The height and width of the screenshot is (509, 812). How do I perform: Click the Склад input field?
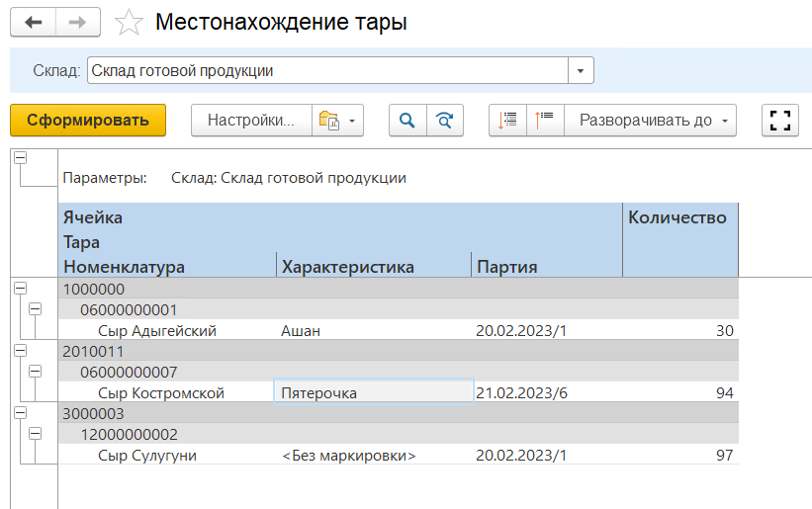tap(326, 71)
